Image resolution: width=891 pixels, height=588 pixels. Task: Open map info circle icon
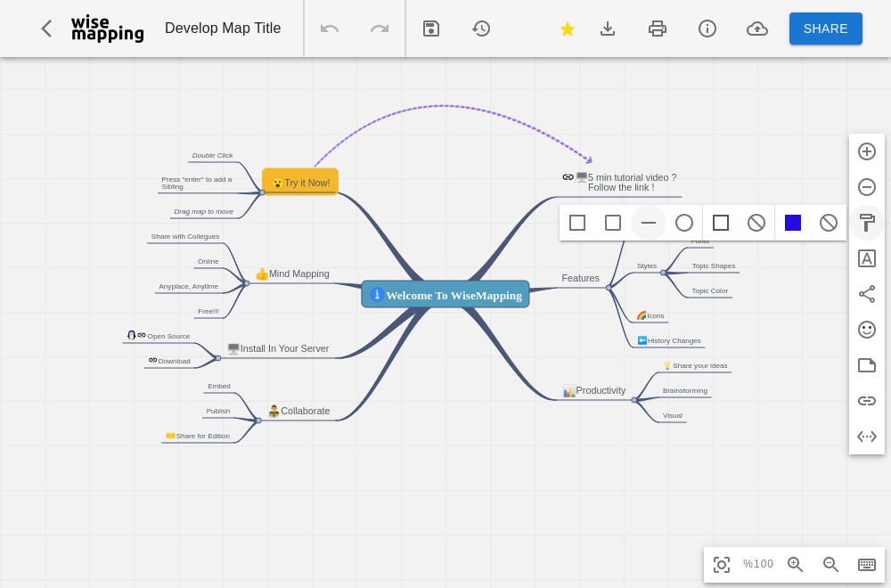click(707, 29)
